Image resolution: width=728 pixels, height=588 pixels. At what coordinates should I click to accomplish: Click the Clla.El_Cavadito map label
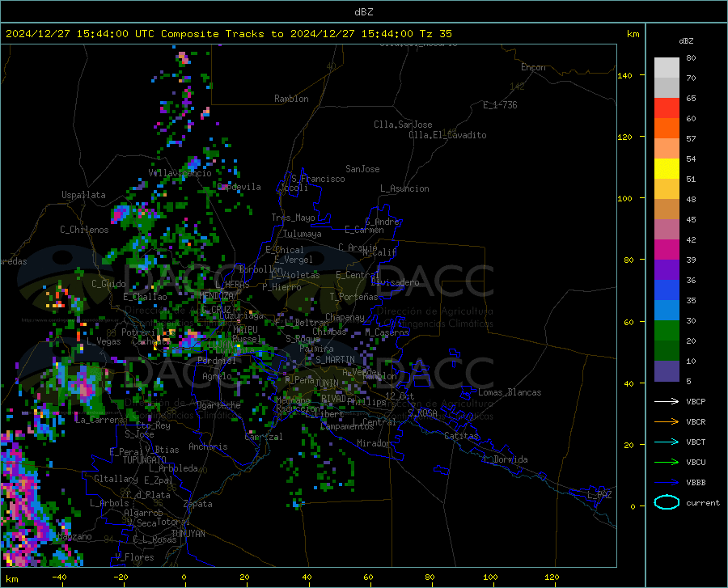tap(447, 135)
